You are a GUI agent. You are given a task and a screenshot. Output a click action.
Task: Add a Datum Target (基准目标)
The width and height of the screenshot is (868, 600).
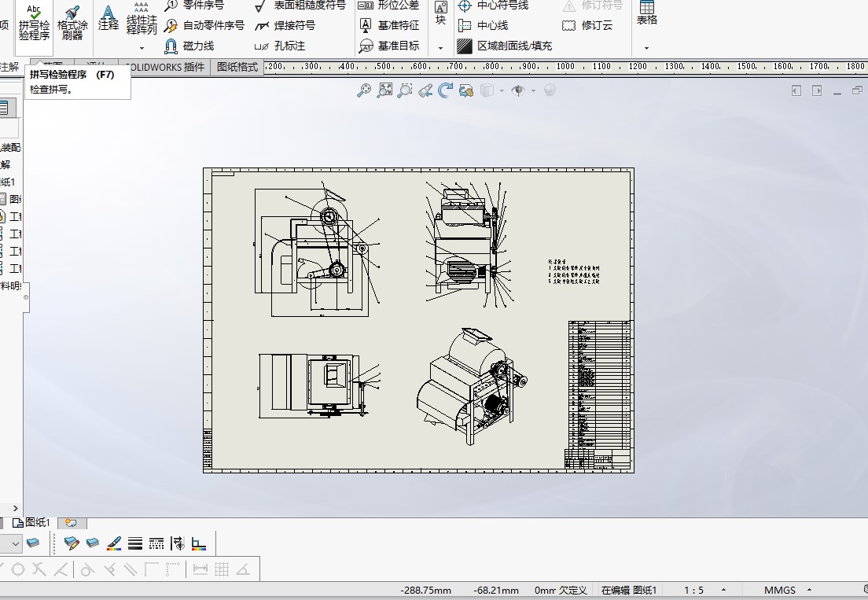pyautogui.click(x=389, y=46)
